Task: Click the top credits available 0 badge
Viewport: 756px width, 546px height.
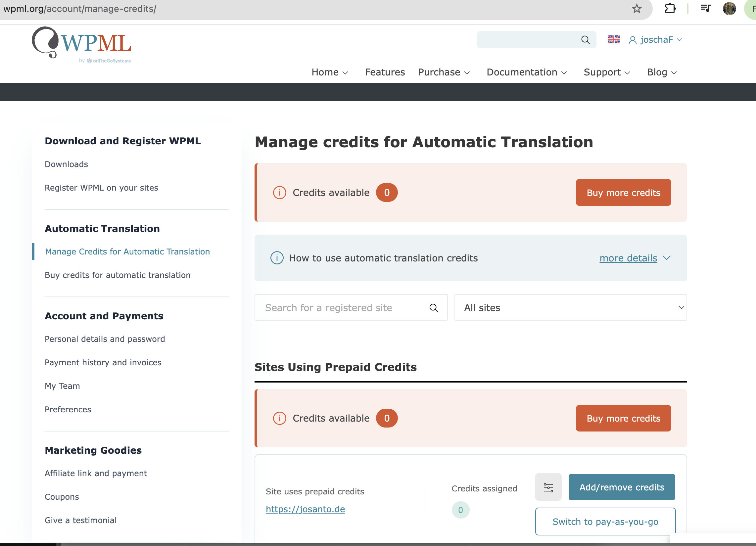Action: click(x=387, y=193)
